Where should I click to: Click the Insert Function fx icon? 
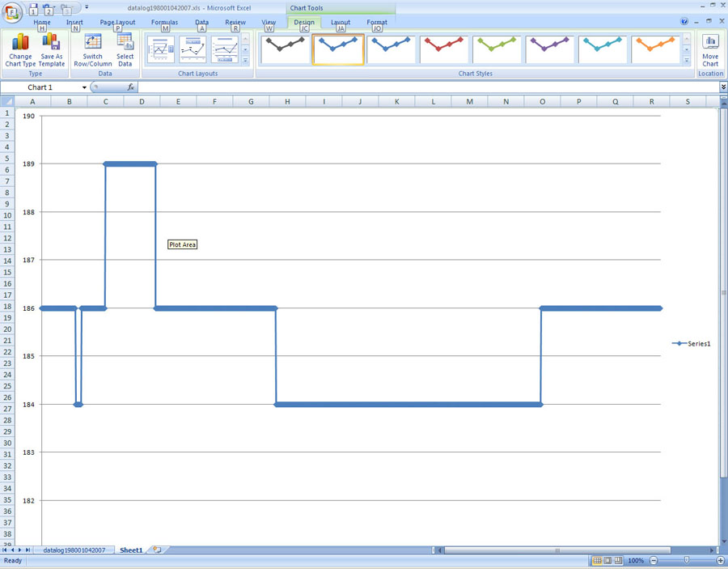(131, 87)
